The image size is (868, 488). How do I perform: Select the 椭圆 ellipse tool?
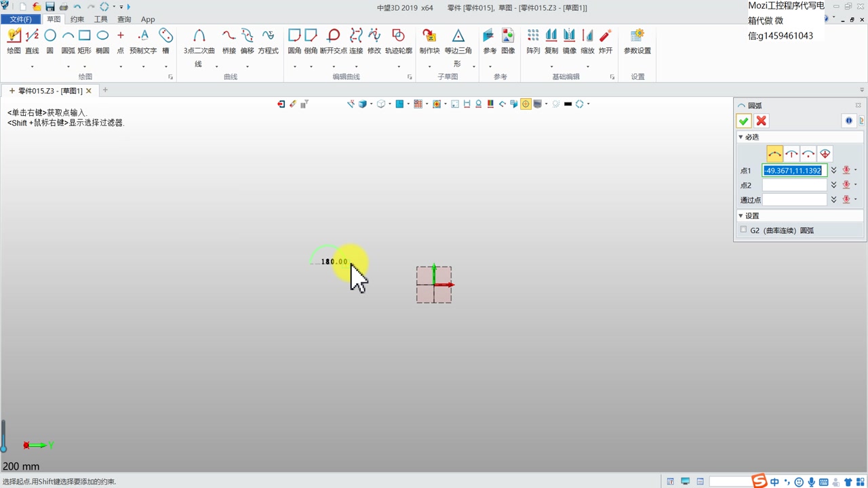pos(102,42)
